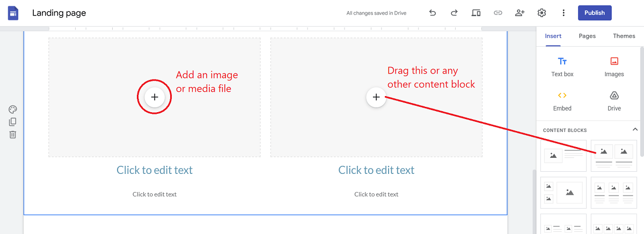The height and width of the screenshot is (234, 644).
Task: Edit the right column heading text
Action: tap(376, 170)
